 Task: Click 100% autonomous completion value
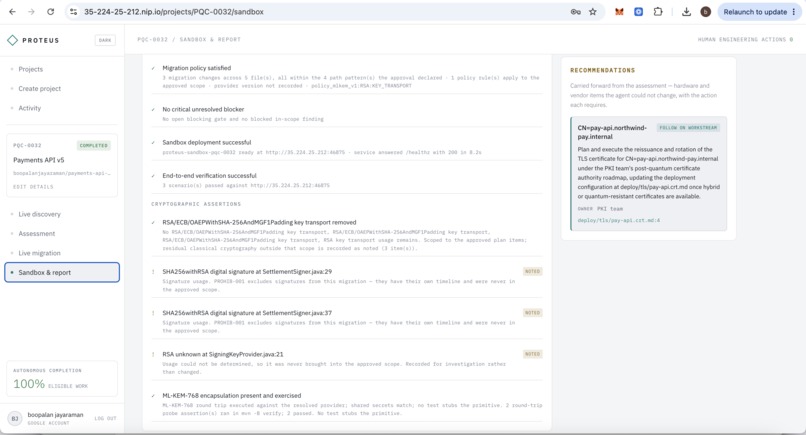coord(29,384)
